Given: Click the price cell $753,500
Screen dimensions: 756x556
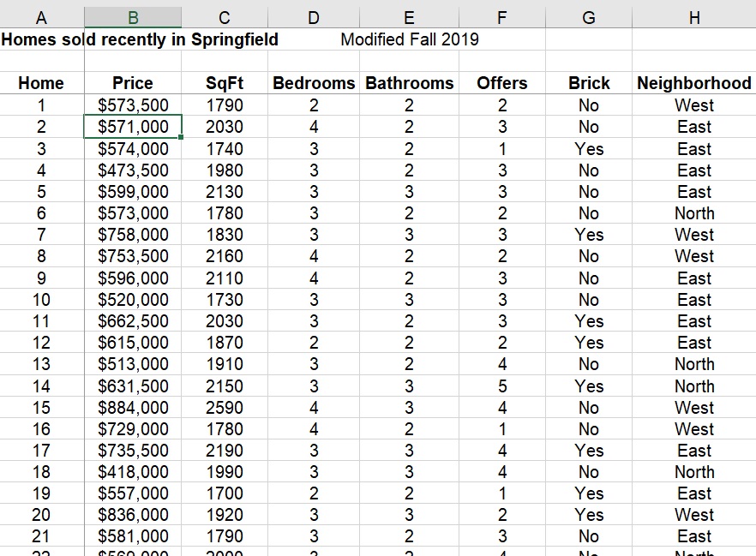Looking at the screenshot, I should pos(133,256).
